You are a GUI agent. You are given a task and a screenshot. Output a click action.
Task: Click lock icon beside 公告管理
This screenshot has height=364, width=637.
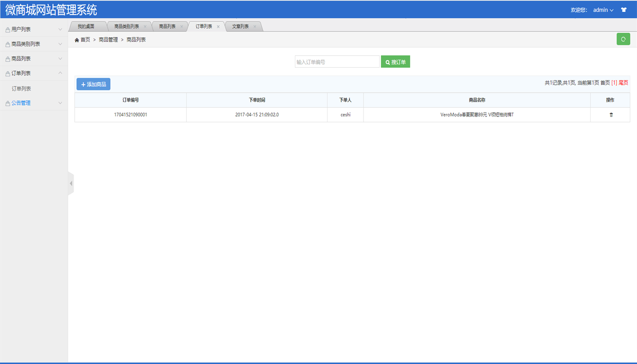tap(8, 103)
